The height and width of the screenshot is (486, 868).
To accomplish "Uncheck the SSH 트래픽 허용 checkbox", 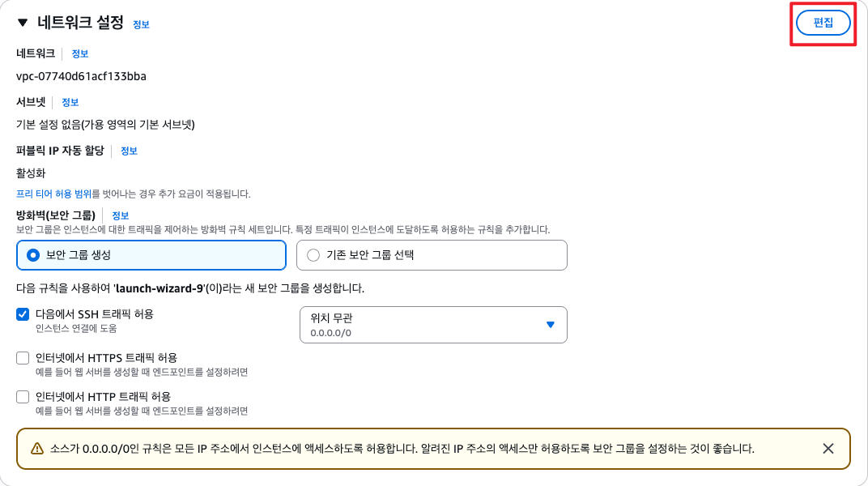I will (x=23, y=314).
